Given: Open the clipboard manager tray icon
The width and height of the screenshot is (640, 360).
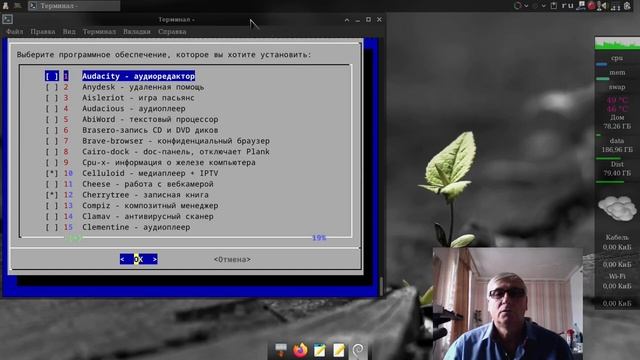Looking at the screenshot, I should coord(554,6).
